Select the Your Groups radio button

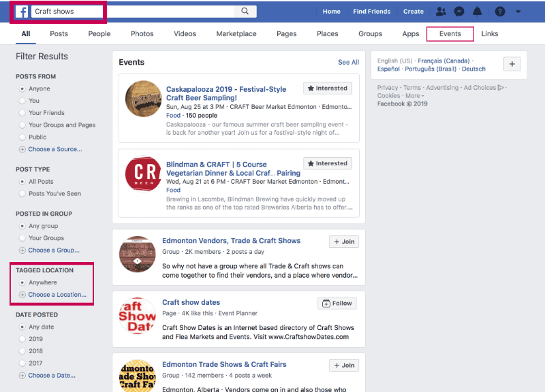pos(22,238)
